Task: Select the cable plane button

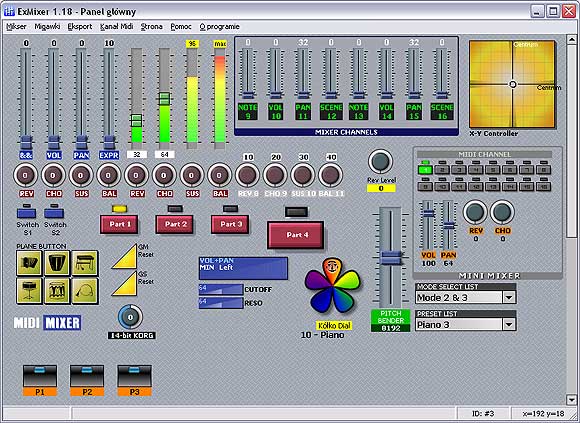Action: click(85, 291)
